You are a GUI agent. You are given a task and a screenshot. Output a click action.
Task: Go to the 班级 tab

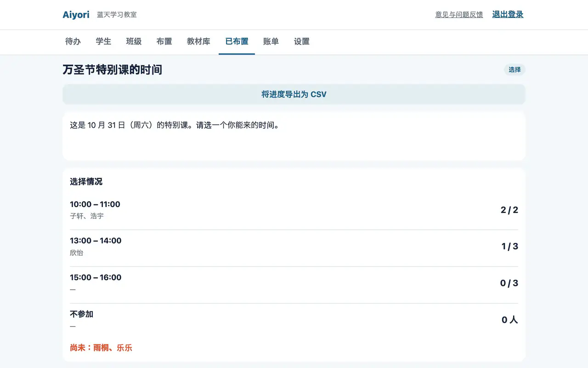[134, 41]
